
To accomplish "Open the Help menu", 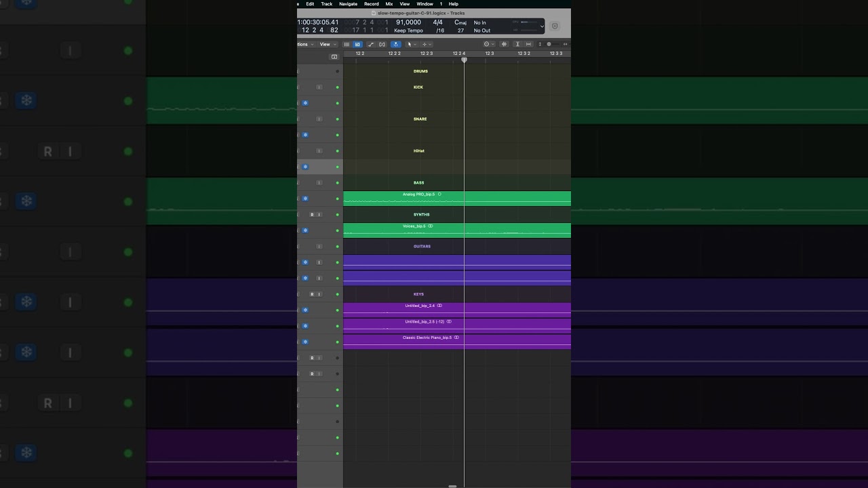I will pyautogui.click(x=454, y=4).
